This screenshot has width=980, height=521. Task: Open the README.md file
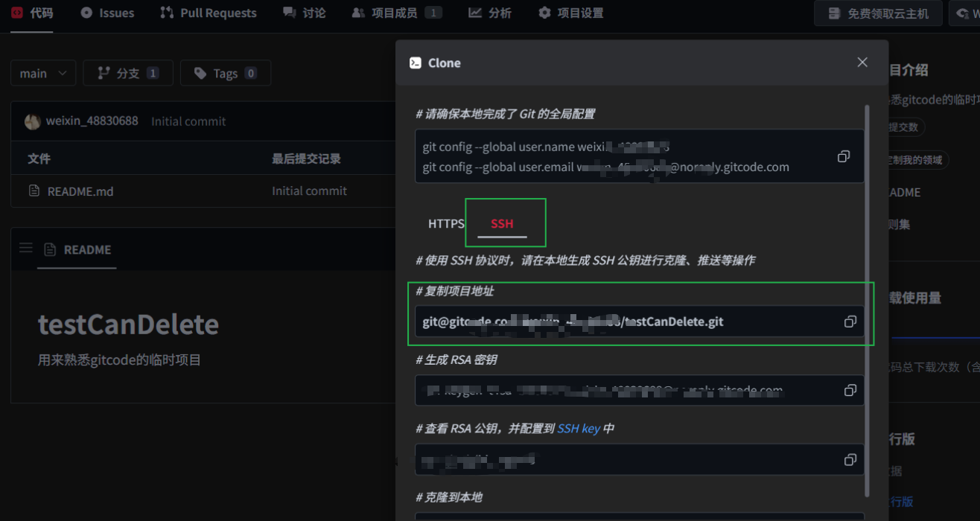pyautogui.click(x=80, y=191)
